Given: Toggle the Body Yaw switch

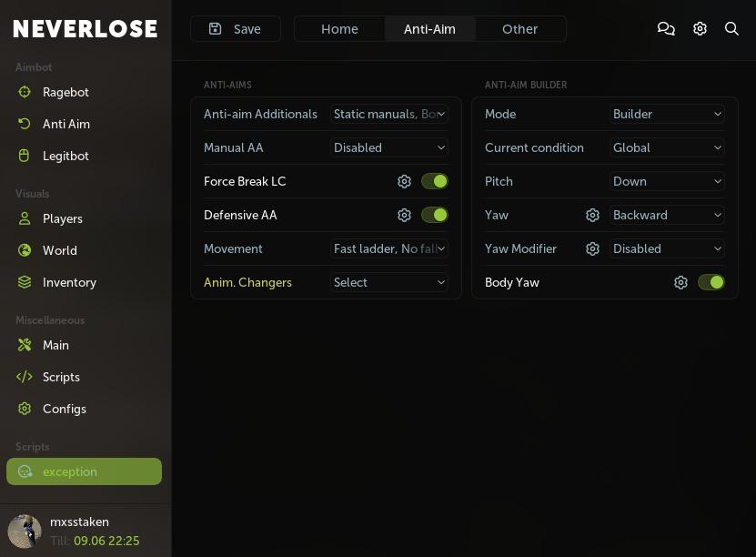Looking at the screenshot, I should point(711,283).
